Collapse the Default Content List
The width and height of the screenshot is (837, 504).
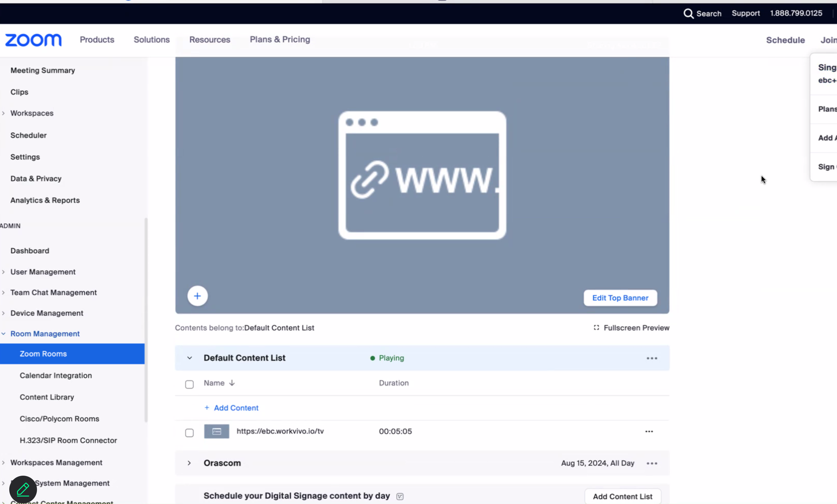[x=190, y=358]
